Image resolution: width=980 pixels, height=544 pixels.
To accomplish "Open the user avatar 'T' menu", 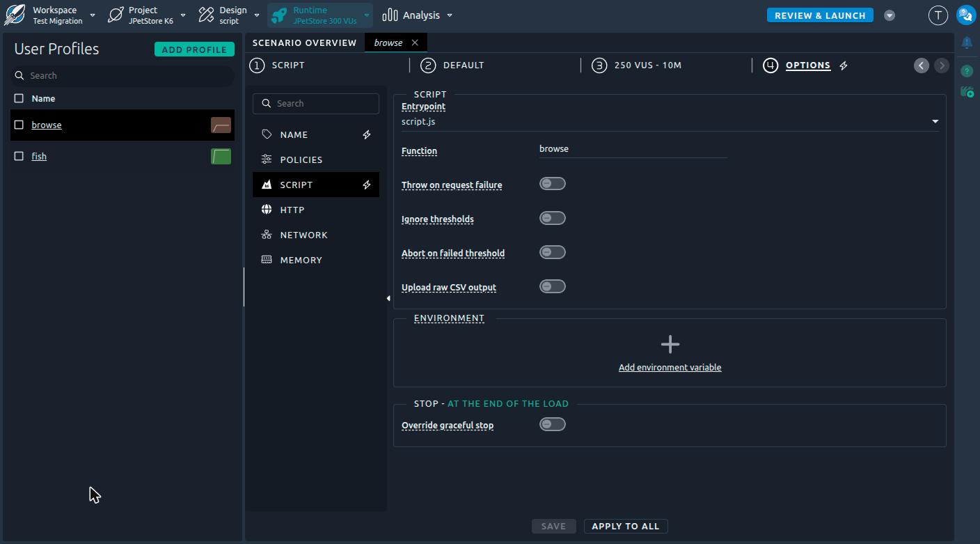I will point(938,15).
